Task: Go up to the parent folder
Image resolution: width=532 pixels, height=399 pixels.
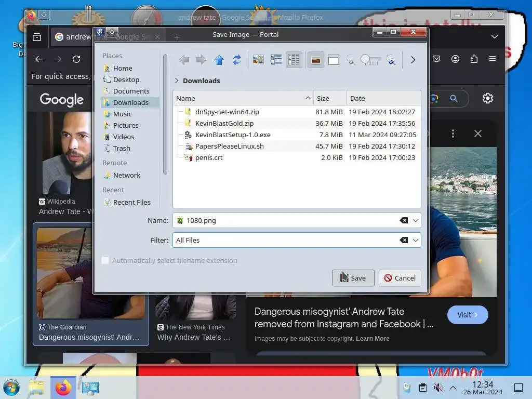Action: pyautogui.click(x=219, y=60)
